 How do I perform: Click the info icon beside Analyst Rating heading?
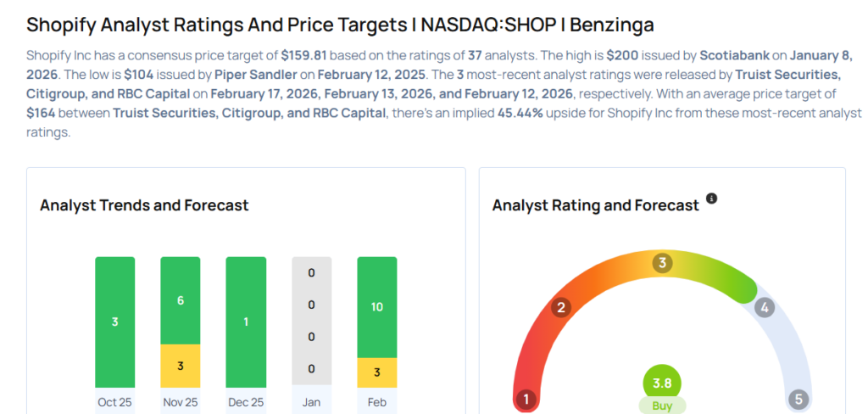(711, 199)
